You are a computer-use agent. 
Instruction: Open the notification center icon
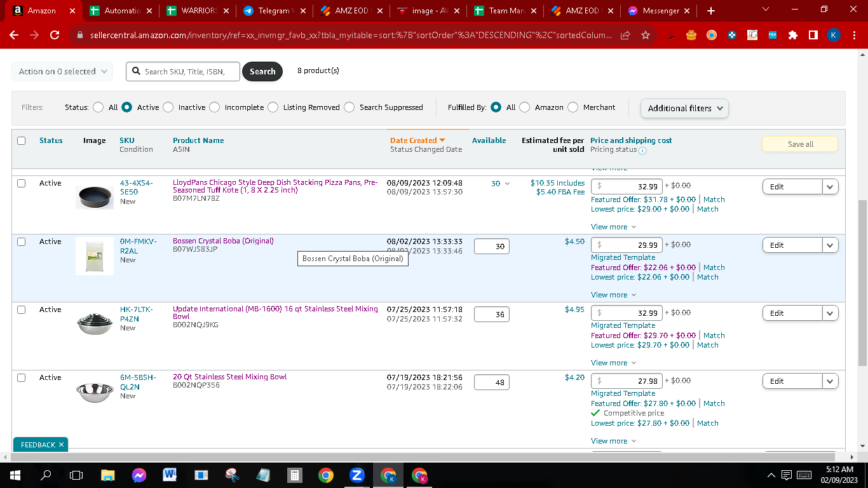786,475
